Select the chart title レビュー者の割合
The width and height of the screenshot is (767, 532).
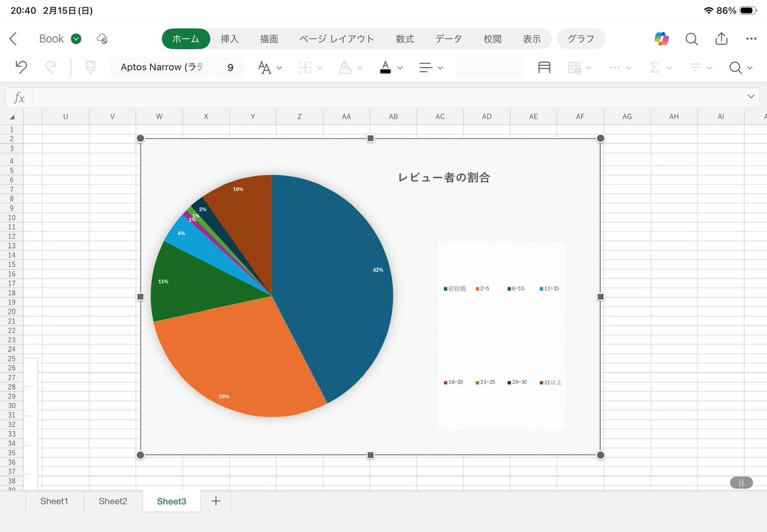coord(444,178)
